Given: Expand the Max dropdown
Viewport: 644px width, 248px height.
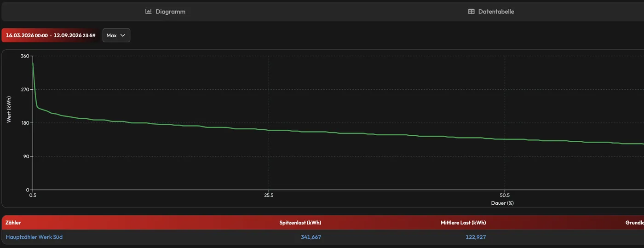Looking at the screenshot, I should click(116, 35).
